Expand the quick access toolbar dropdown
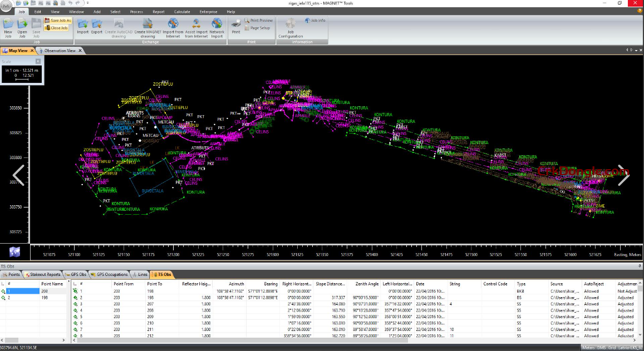This screenshot has width=644, height=351. (x=87, y=3)
